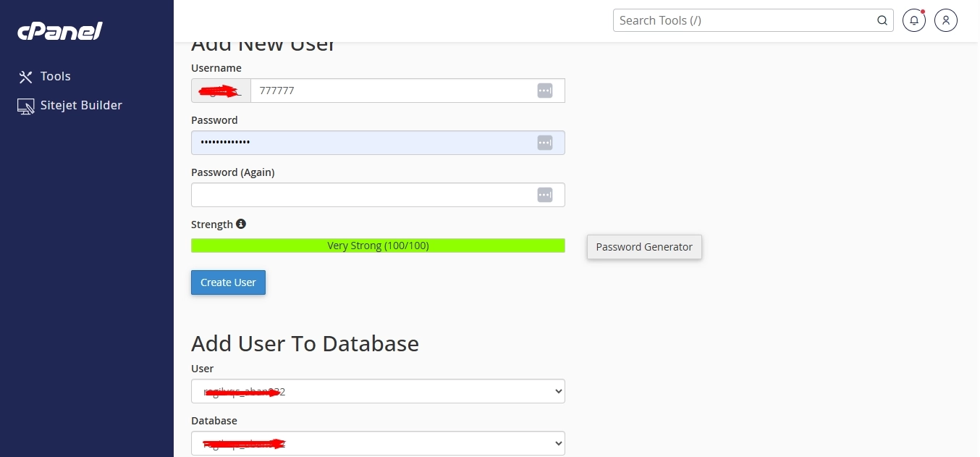Click the password manager icon in Username field
Viewport: 980px width, 457px height.
(545, 91)
